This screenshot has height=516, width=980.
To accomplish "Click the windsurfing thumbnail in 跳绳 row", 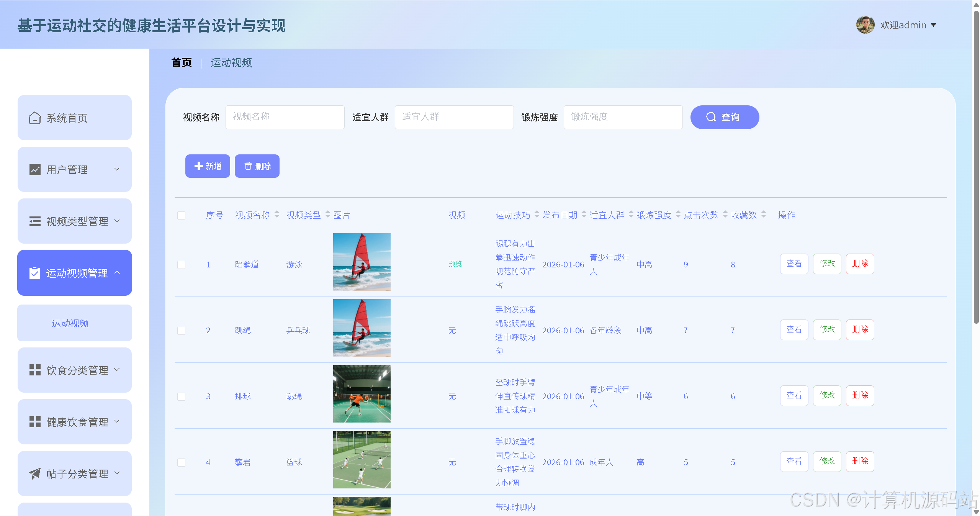I will coord(362,328).
